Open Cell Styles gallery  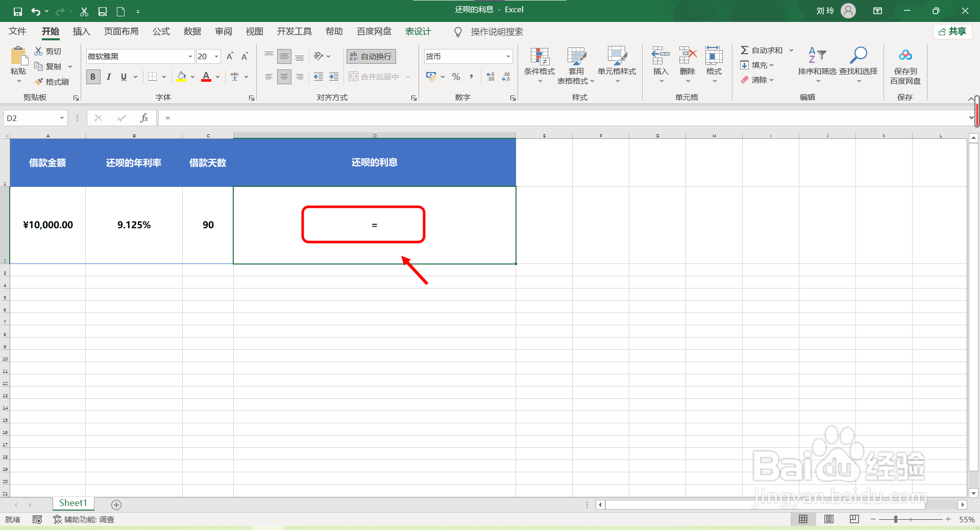617,65
